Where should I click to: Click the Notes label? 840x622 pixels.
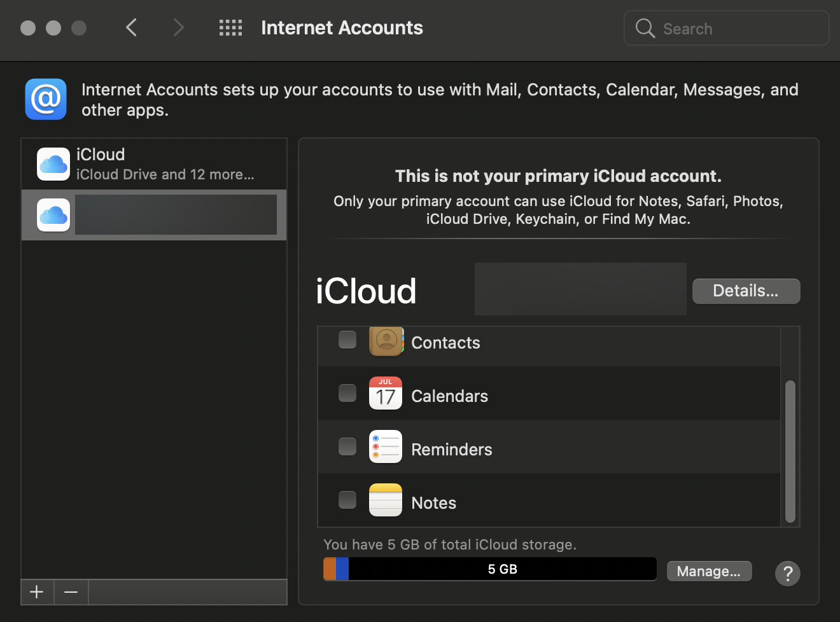pyautogui.click(x=434, y=503)
